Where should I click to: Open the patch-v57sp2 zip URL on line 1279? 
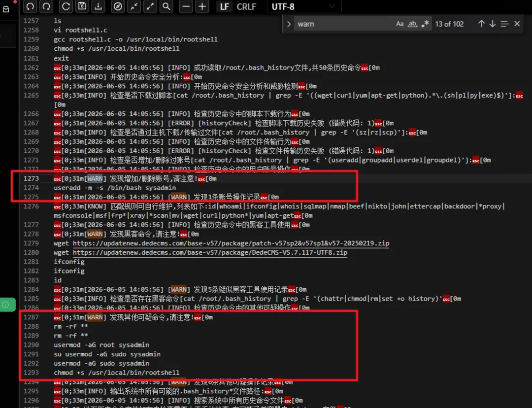(231, 243)
